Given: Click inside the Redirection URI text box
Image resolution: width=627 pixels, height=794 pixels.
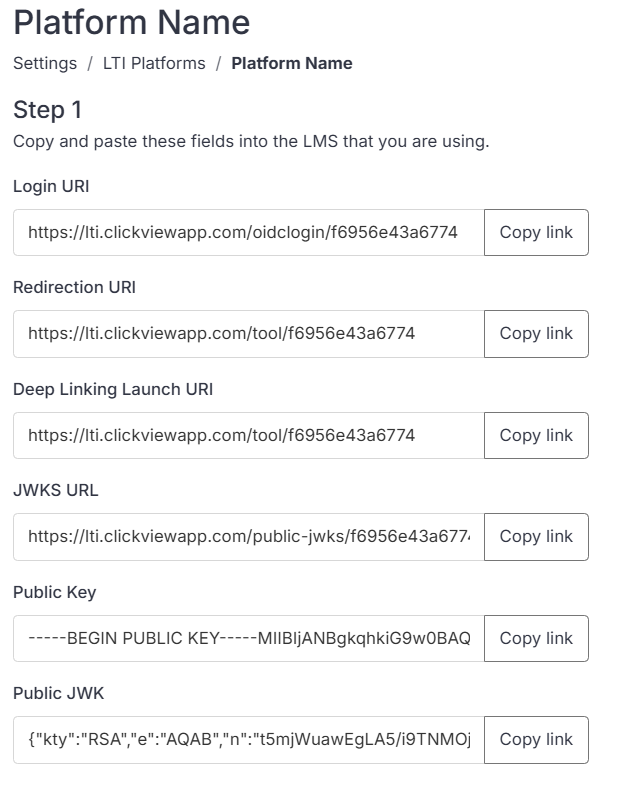Looking at the screenshot, I should [249, 334].
